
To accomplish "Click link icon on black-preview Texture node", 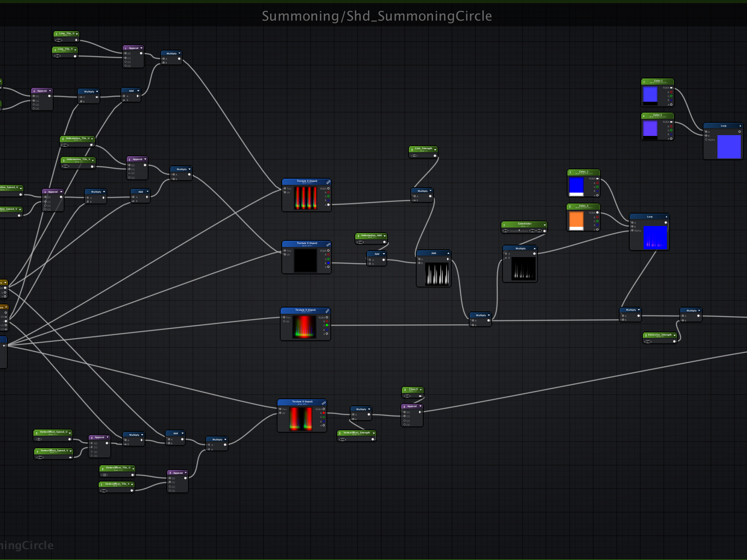I will click(328, 244).
